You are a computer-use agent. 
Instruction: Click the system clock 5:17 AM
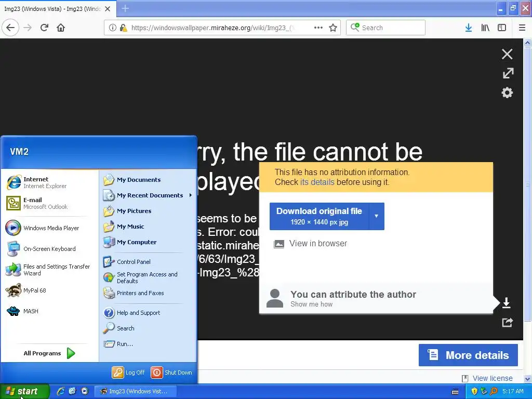tap(513, 391)
